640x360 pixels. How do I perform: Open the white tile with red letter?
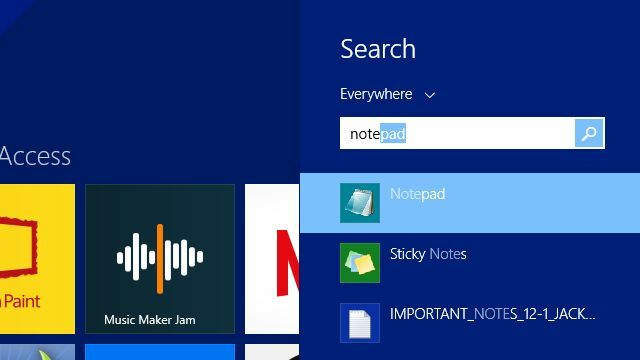click(x=272, y=259)
